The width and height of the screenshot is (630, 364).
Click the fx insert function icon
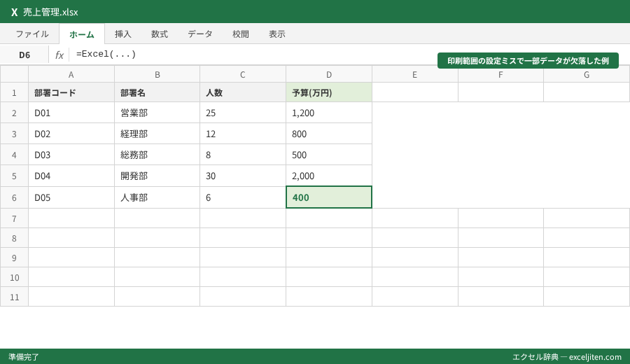coord(59,55)
